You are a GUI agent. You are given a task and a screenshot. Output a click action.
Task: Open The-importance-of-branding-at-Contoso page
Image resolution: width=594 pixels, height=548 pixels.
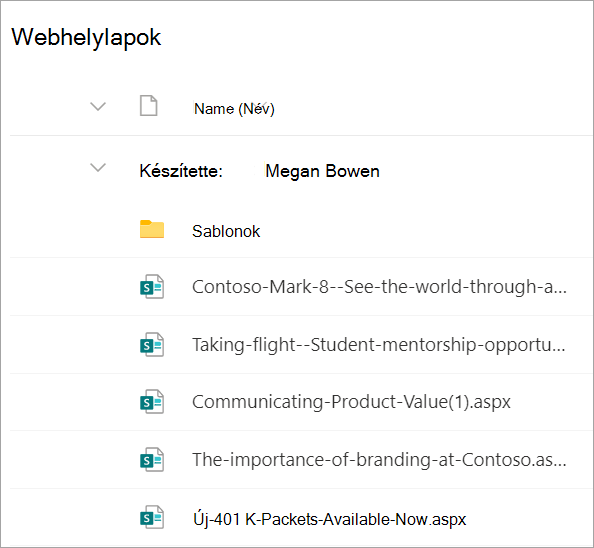point(379,460)
